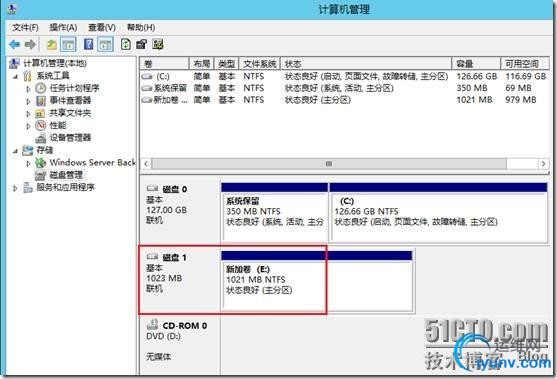Click the Refresh toolbar icon
The image size is (557, 379).
click(126, 44)
